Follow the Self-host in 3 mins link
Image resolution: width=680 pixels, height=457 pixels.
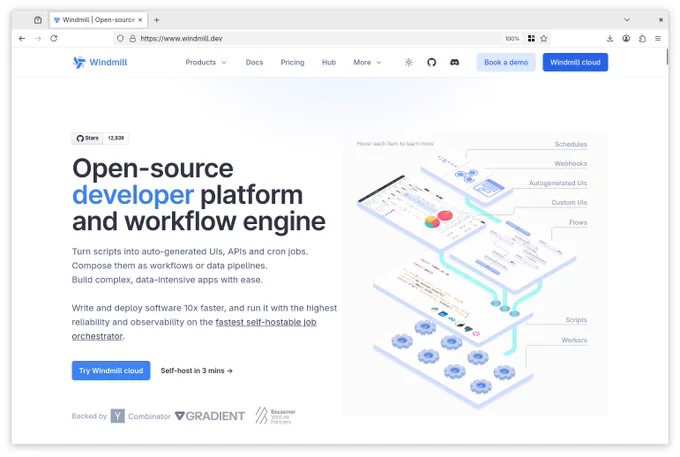[x=196, y=371]
